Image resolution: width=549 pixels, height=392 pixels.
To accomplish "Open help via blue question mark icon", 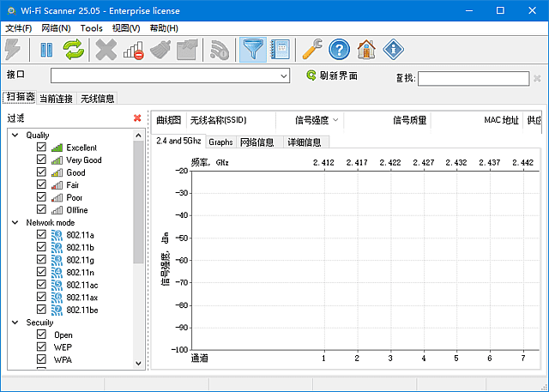I will tap(340, 50).
